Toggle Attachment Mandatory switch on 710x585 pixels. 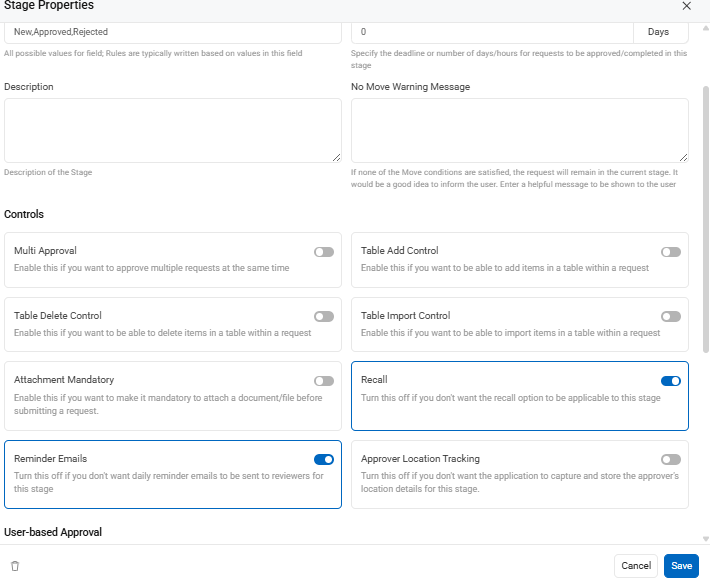pyautogui.click(x=324, y=381)
